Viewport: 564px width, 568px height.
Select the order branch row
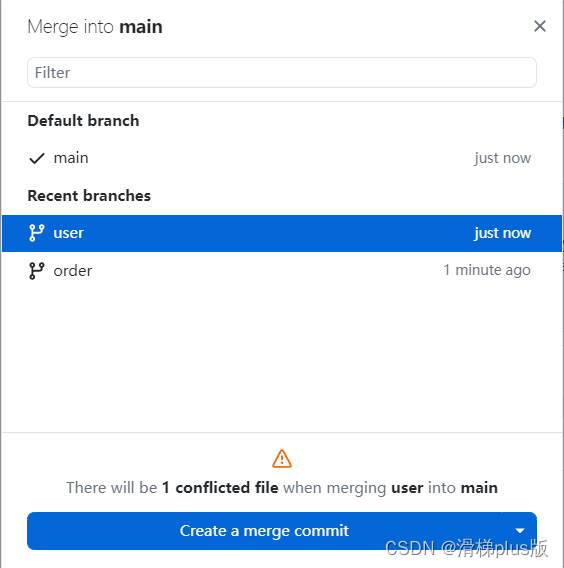282,271
